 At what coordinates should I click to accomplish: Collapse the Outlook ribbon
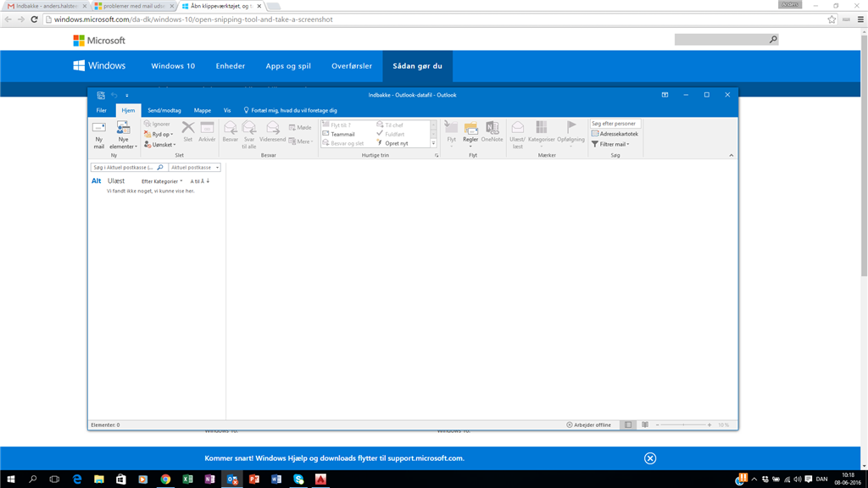(732, 156)
